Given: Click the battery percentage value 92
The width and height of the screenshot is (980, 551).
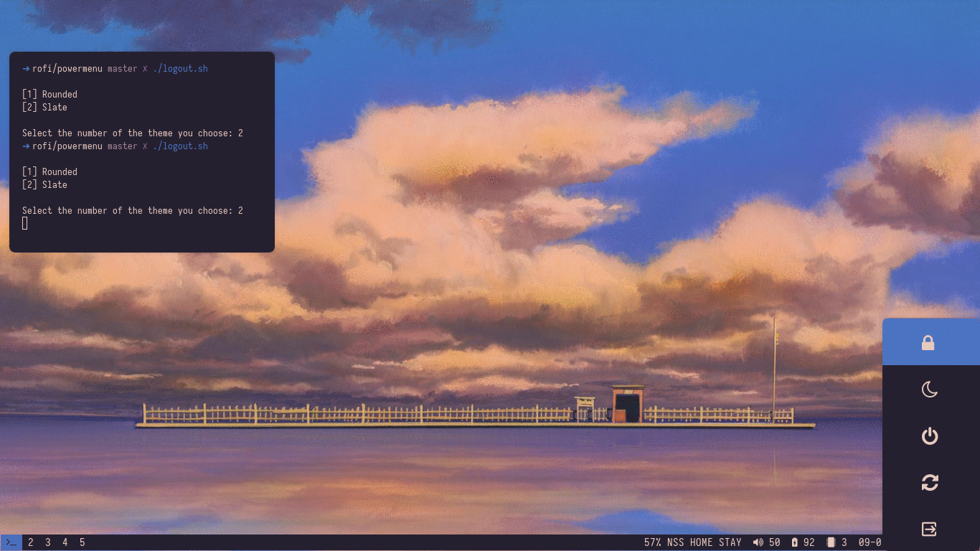Looking at the screenshot, I should click(x=809, y=542).
